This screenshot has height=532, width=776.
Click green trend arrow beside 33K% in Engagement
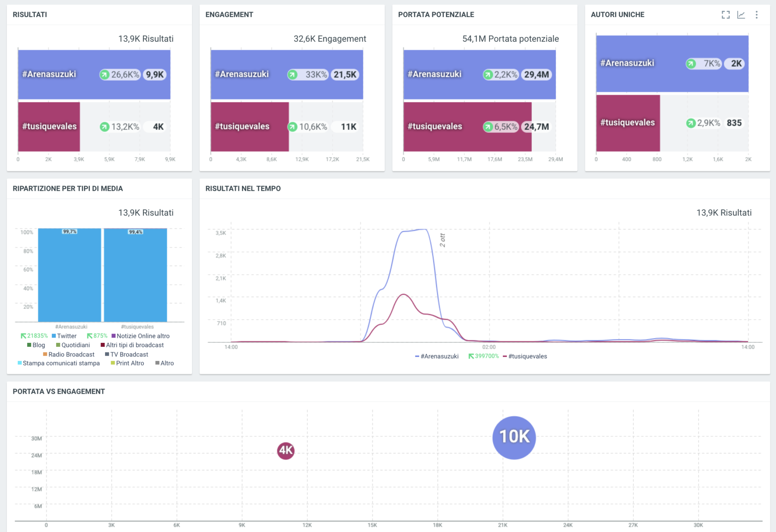click(x=292, y=75)
